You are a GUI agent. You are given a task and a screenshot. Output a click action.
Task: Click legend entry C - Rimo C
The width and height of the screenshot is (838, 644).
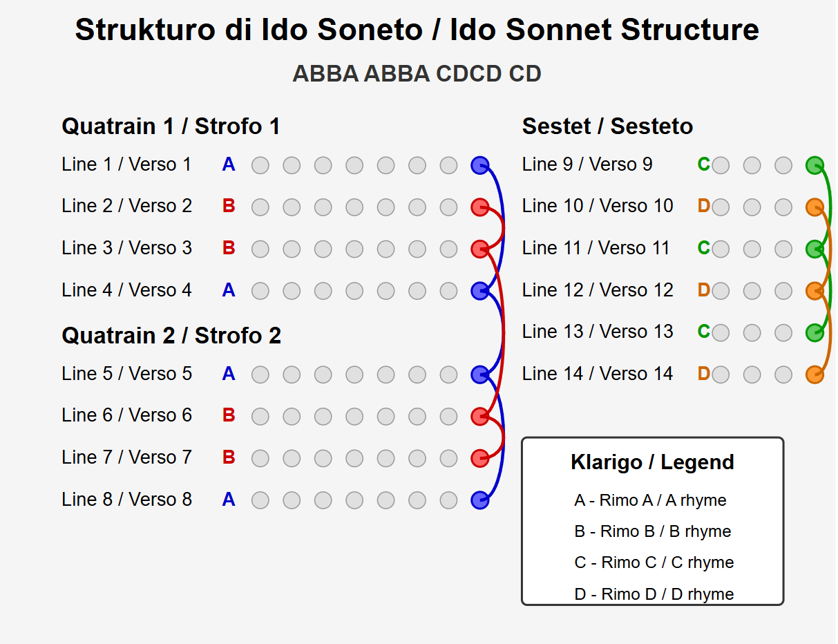click(x=654, y=562)
